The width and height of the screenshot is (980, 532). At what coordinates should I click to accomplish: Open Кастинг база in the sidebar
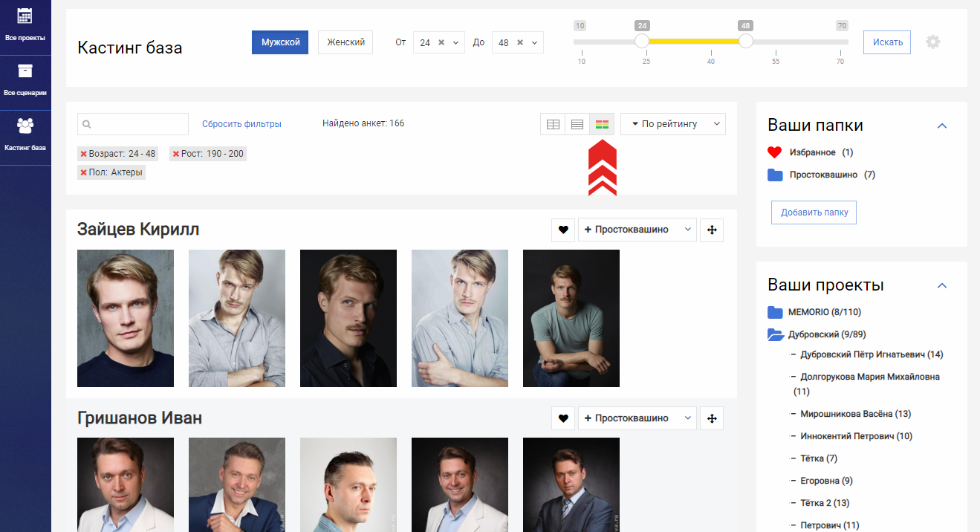click(25, 135)
